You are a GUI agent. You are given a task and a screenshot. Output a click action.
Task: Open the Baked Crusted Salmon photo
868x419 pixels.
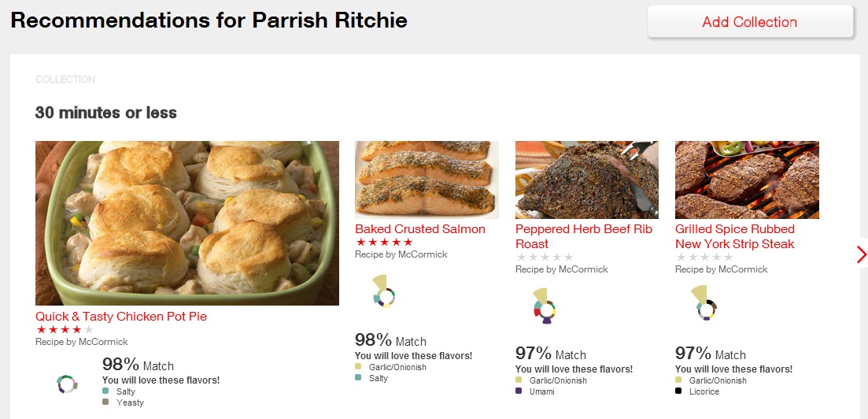click(x=427, y=180)
